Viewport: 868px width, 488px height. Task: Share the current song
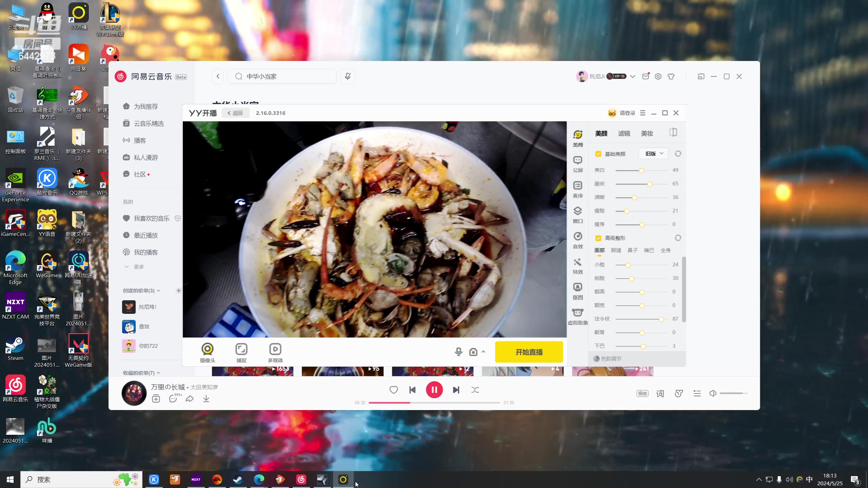[x=190, y=399]
